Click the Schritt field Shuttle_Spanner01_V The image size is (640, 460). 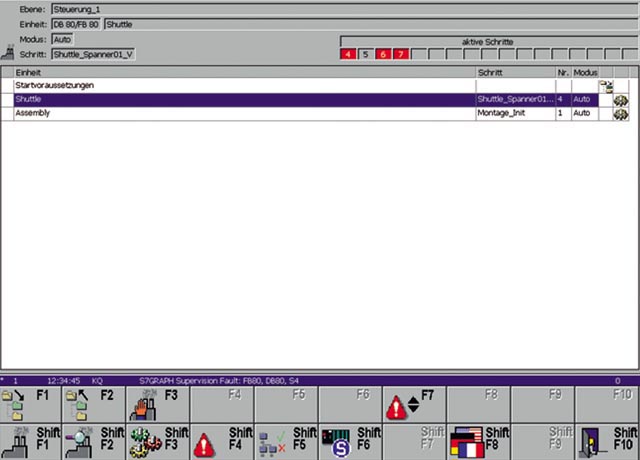point(92,54)
